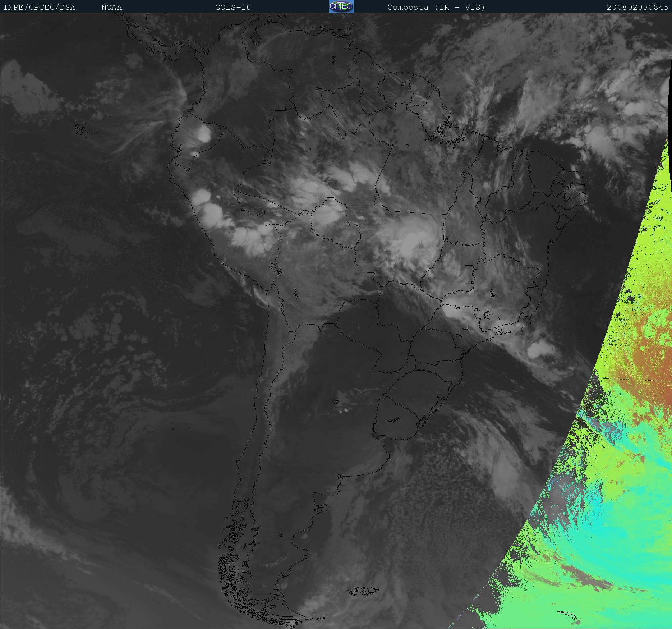Image resolution: width=672 pixels, height=629 pixels.
Task: Click the INPE/CPTEC/DSA header text
Action: (39, 7)
